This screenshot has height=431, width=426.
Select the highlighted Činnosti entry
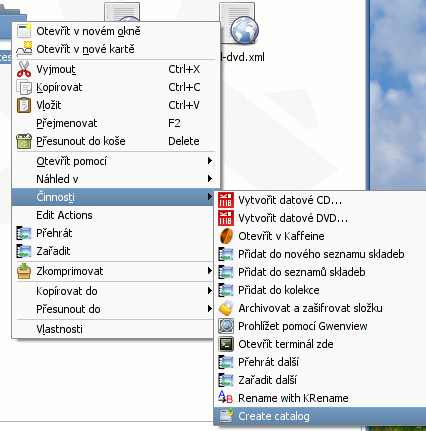[x=113, y=197]
